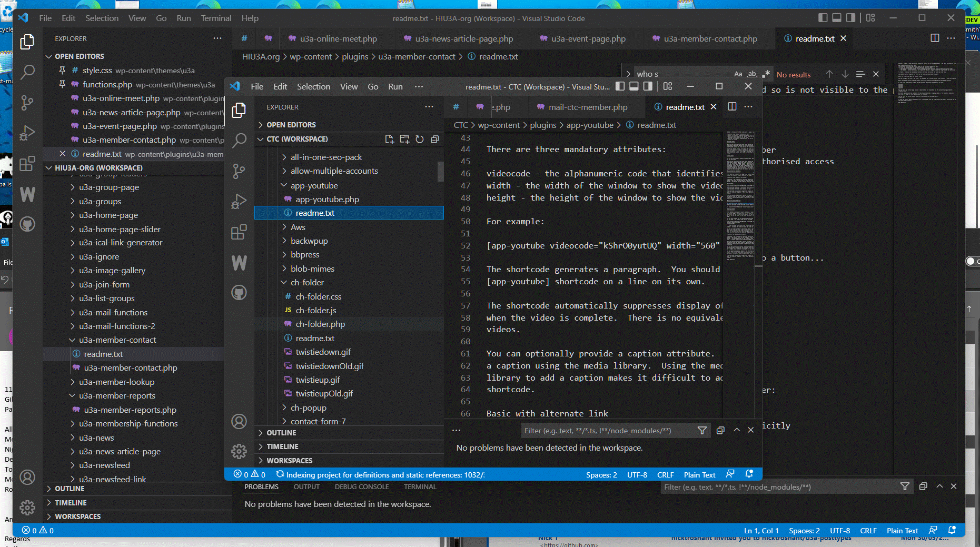Create a new file in CTC workspace
980x547 pixels.
(389, 139)
